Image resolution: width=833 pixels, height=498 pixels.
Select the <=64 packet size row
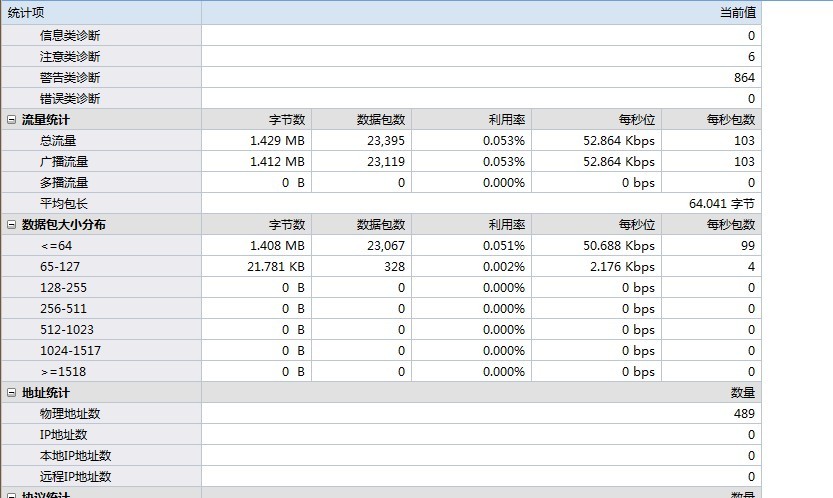click(x=55, y=246)
